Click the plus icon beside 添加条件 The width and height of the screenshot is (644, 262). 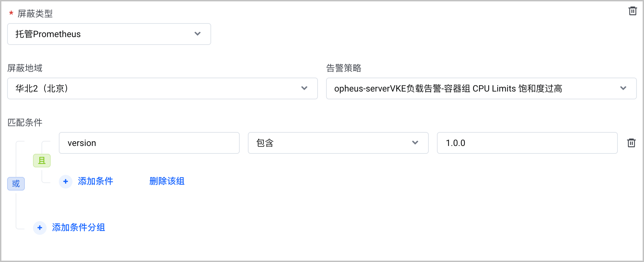click(x=66, y=181)
